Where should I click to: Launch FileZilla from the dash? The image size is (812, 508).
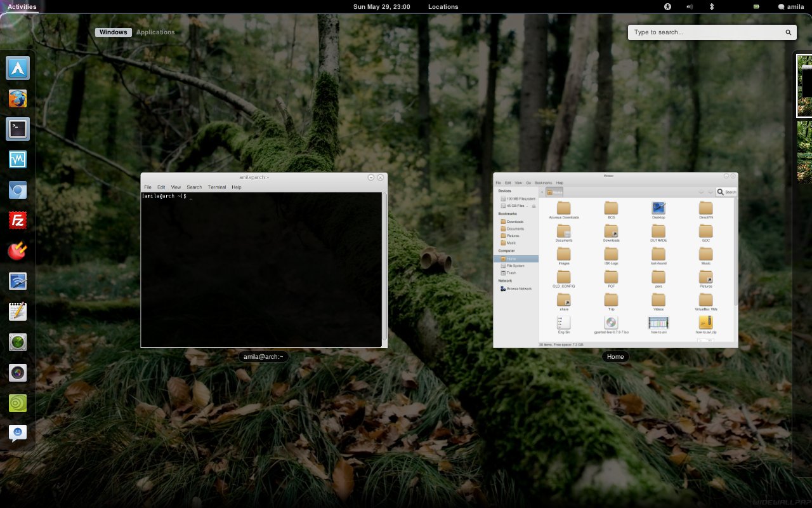pos(18,220)
